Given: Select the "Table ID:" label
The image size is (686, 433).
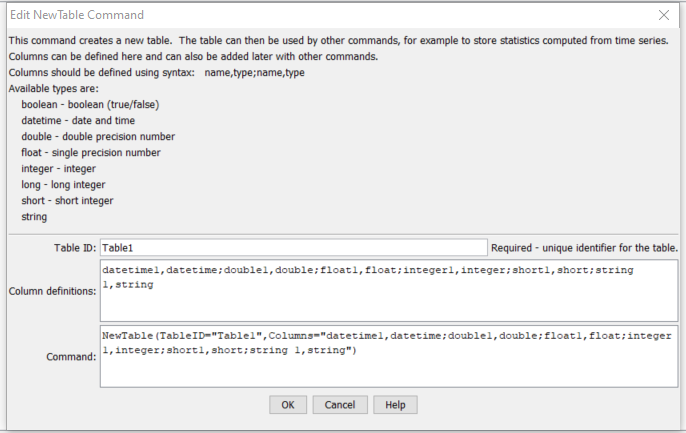Looking at the screenshot, I should click(x=75, y=248).
